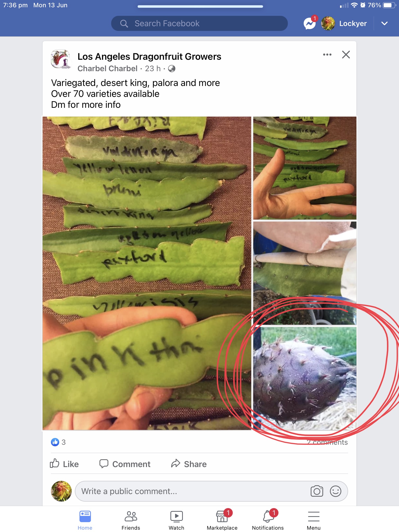Open the emoji smiley picker
The height and width of the screenshot is (532, 399).
click(335, 491)
